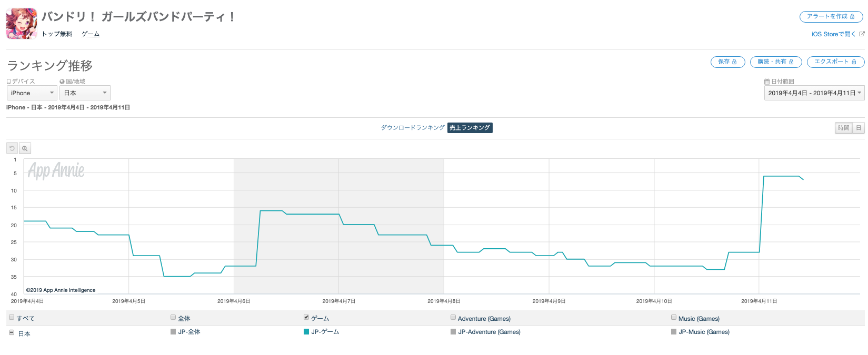Switch to ダウンロードランキング tab
Screen dimensions: 868x355
[413, 128]
